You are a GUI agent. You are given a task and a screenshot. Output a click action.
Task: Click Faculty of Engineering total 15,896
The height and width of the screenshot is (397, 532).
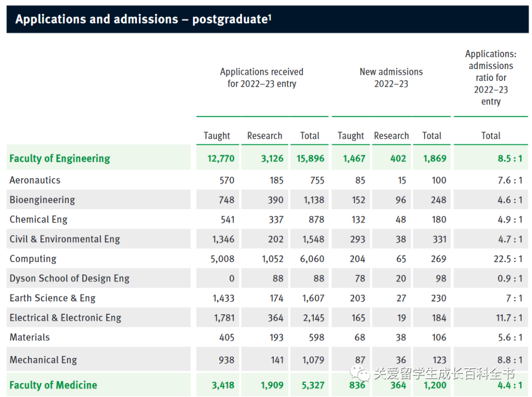pyautogui.click(x=310, y=159)
